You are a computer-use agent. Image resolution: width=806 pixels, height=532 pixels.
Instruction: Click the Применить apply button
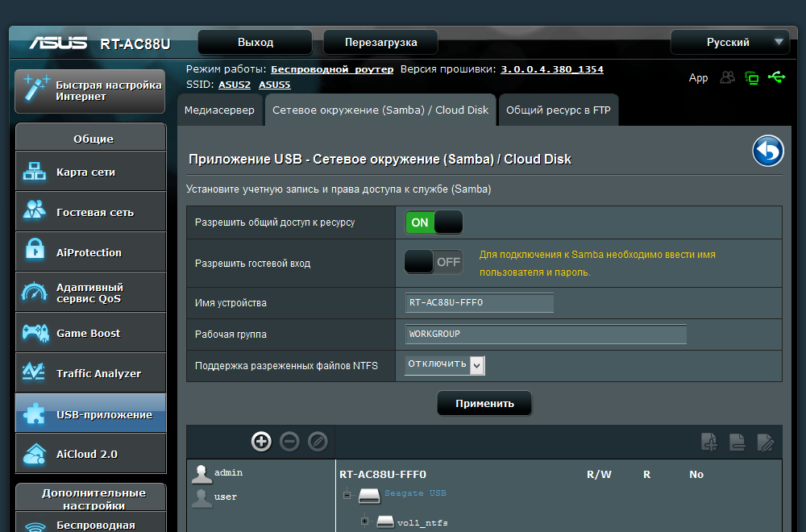click(x=484, y=404)
